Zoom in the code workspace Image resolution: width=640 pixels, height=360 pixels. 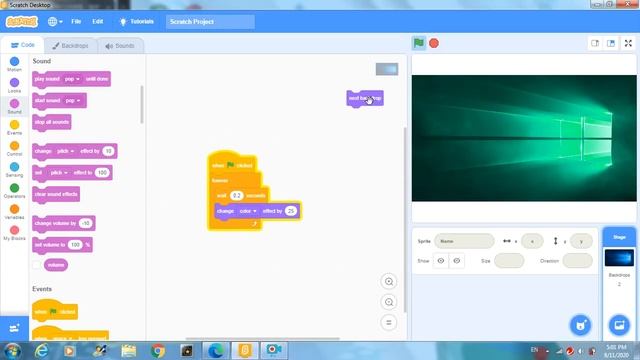click(389, 281)
